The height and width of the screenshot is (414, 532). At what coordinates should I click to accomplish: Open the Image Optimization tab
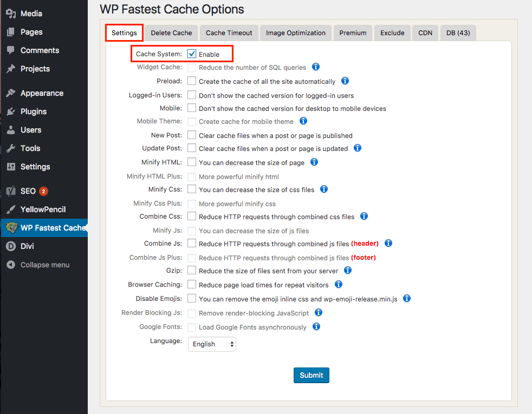[295, 32]
